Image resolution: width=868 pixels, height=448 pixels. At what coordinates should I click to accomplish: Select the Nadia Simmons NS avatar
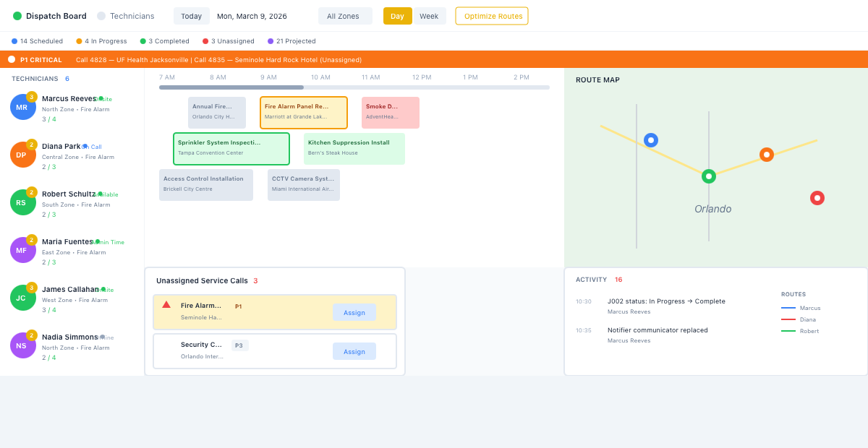coord(22,345)
